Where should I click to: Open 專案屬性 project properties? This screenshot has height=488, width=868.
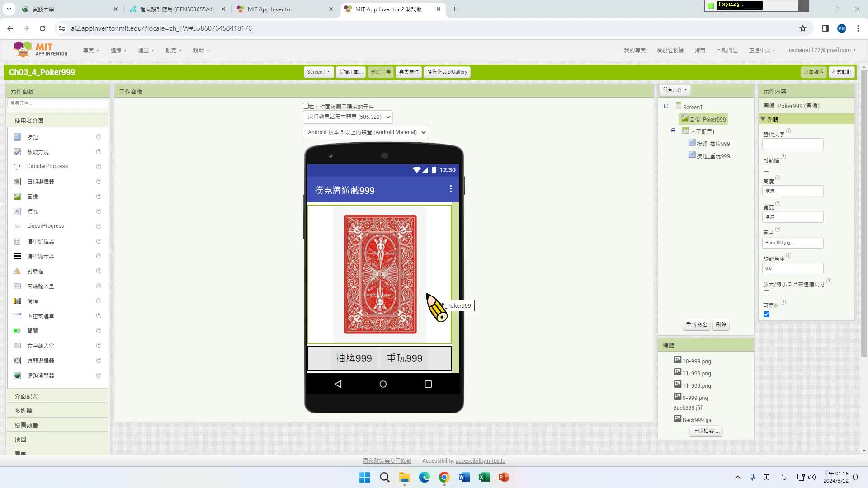pyautogui.click(x=409, y=72)
